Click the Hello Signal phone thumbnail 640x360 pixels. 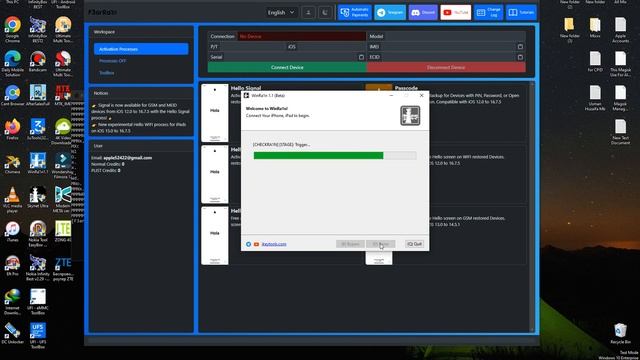[x=215, y=113]
